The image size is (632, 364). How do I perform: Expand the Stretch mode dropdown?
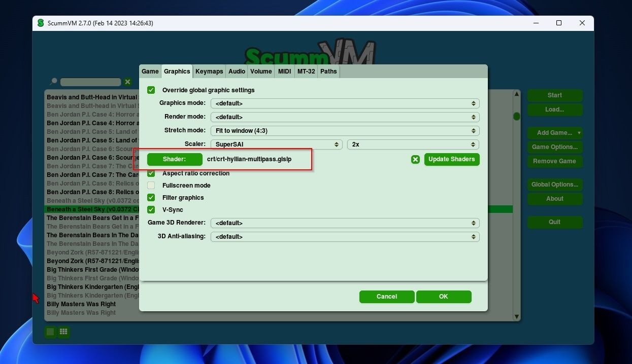pos(345,131)
